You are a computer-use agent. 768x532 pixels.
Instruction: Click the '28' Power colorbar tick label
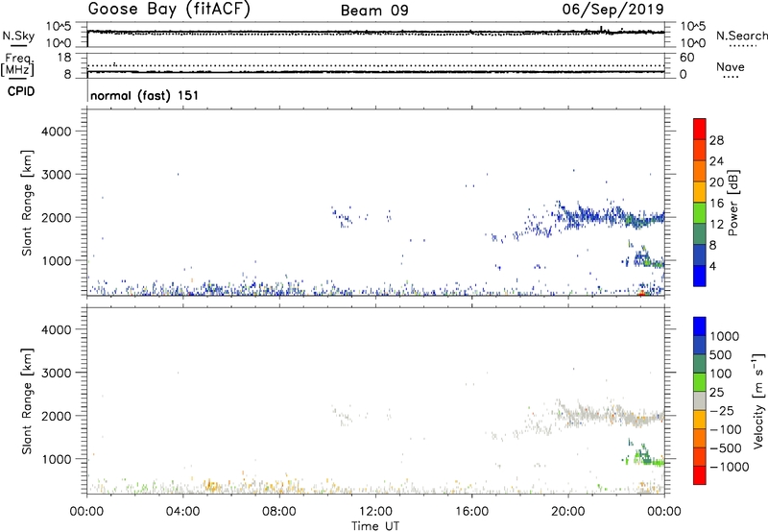pyautogui.click(x=716, y=140)
